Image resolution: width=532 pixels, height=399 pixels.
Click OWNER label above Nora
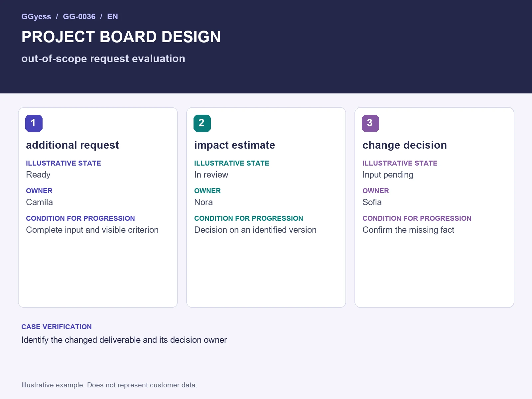coord(207,191)
